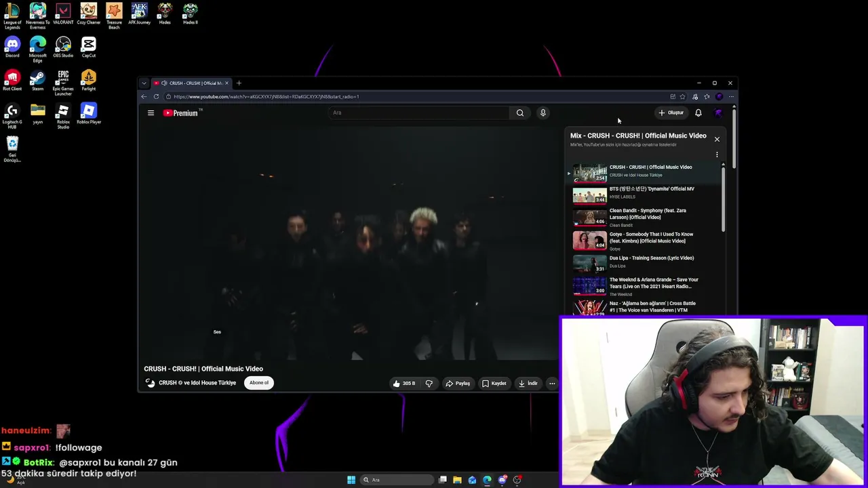Click the YouTube search magnifier button
Image resolution: width=868 pixels, height=488 pixels.
click(520, 113)
